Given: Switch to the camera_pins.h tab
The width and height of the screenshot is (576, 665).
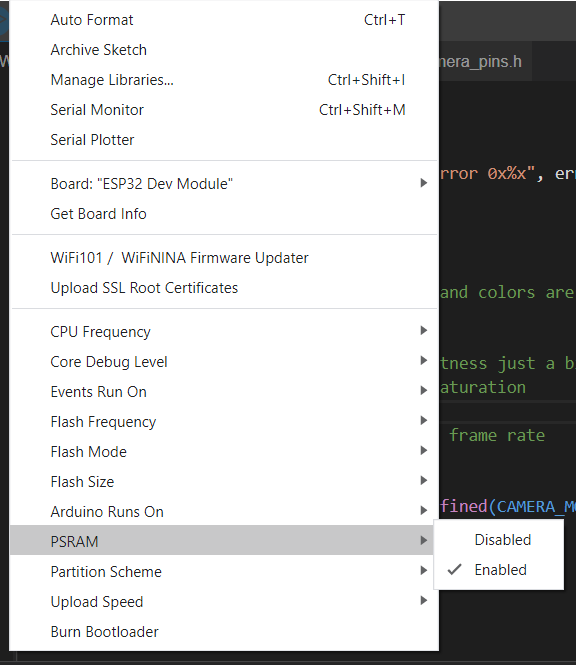Looking at the screenshot, I should point(484,62).
